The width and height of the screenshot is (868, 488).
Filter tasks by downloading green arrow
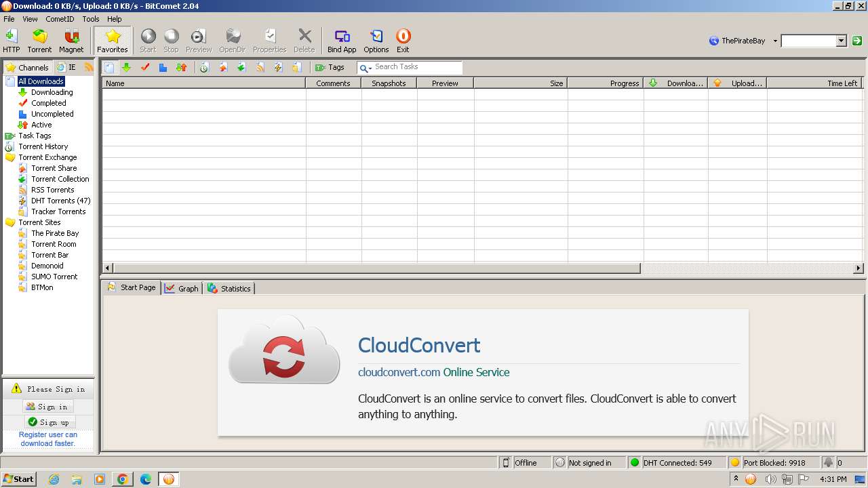point(126,67)
